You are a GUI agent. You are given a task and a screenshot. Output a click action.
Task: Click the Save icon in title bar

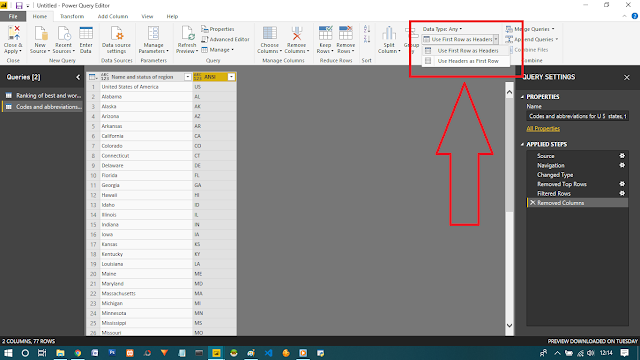click(19, 5)
